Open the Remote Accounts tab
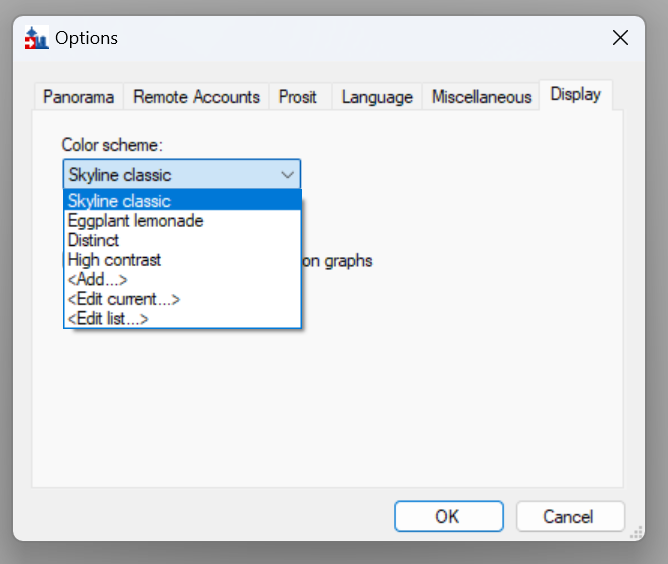Image resolution: width=668 pixels, height=564 pixels. pos(196,97)
